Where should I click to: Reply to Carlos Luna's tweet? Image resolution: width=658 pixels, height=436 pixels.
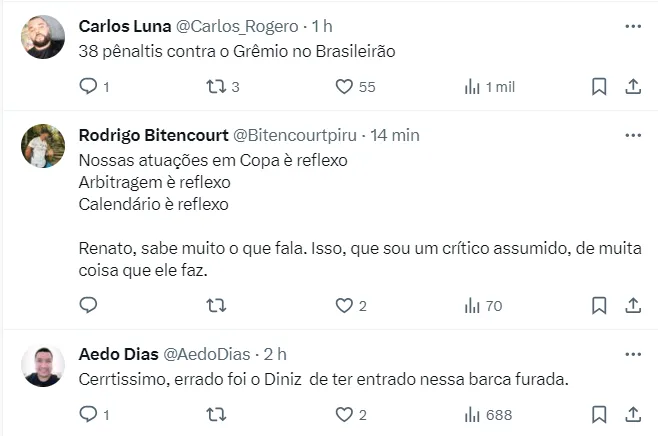click(x=88, y=87)
